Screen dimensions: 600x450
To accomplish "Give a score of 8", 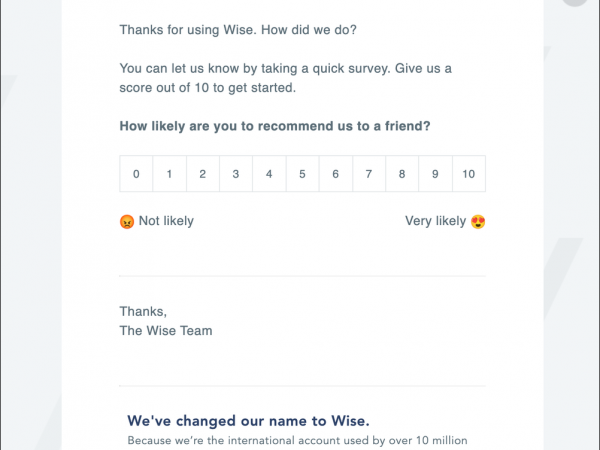I will pos(402,174).
